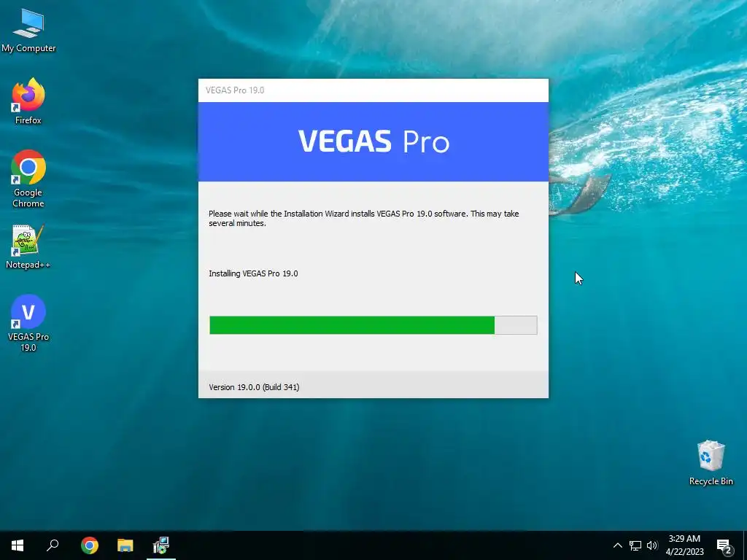Show hidden system tray icons
Viewport: 747px width, 560px height.
point(617,545)
